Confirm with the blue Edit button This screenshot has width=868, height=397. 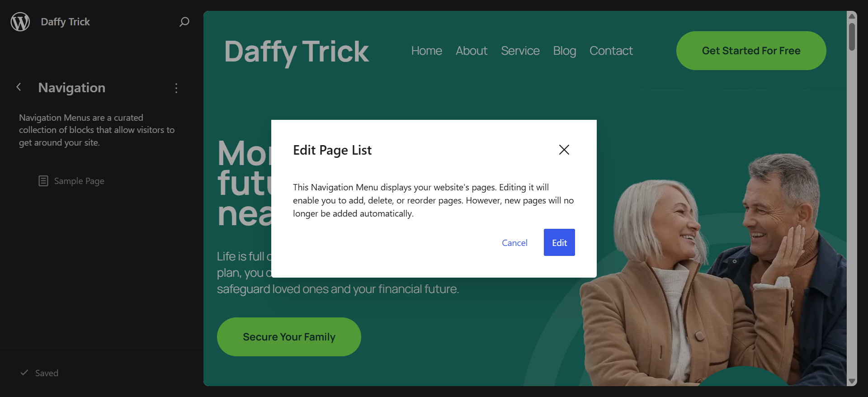tap(559, 243)
